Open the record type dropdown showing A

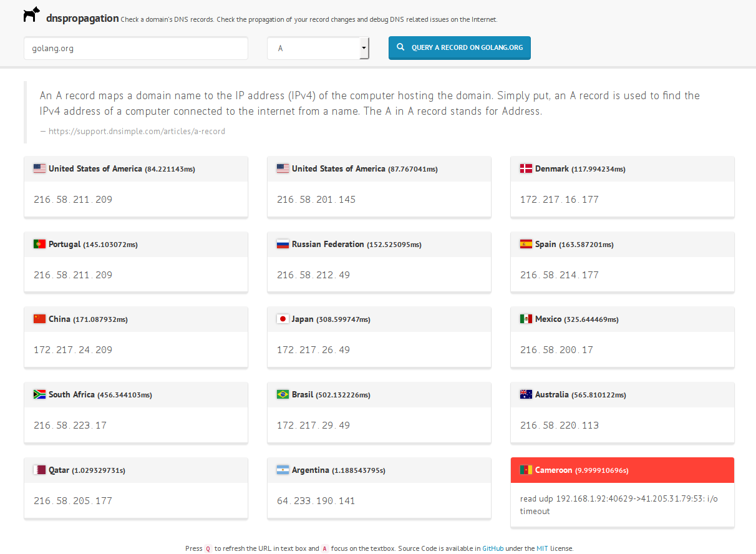tap(318, 48)
